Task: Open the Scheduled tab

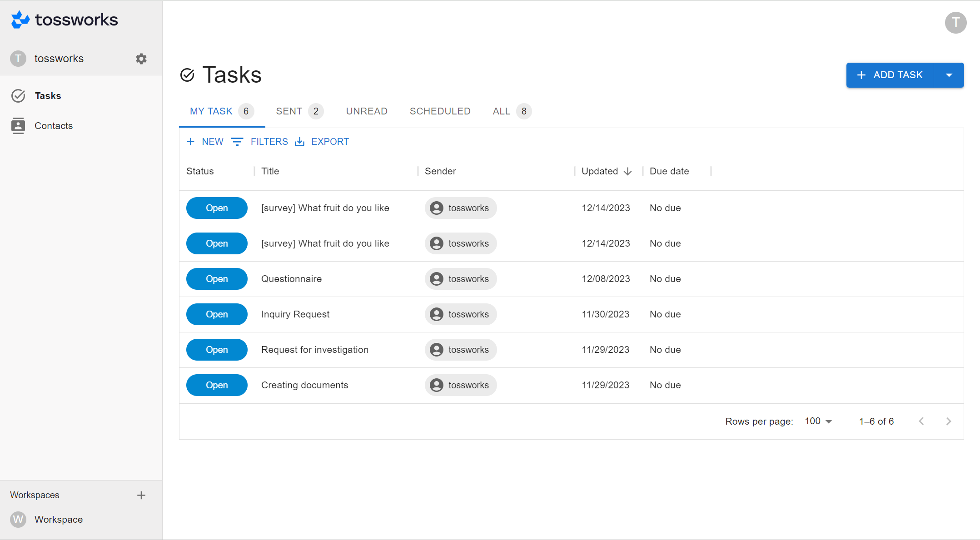Action: coord(440,111)
